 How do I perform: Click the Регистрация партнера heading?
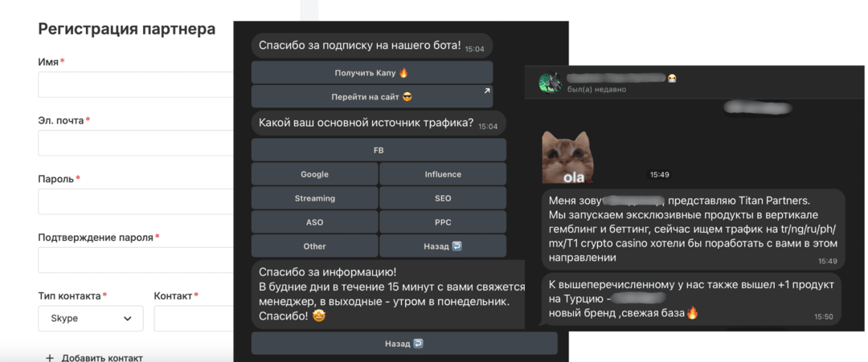click(127, 29)
